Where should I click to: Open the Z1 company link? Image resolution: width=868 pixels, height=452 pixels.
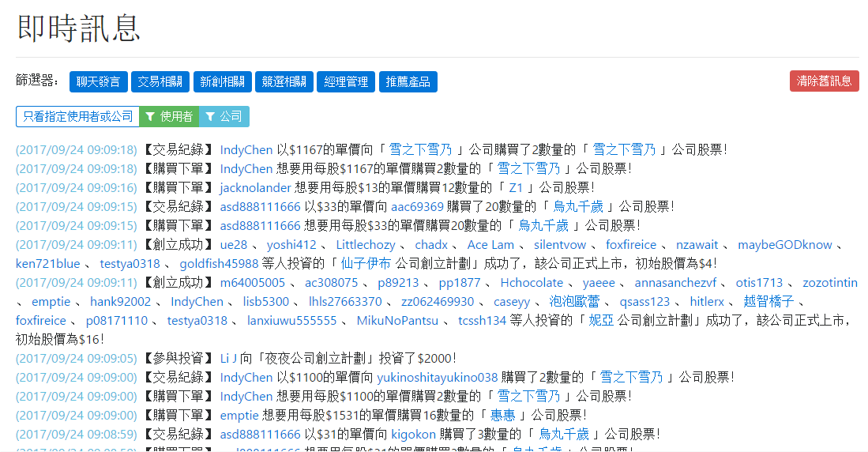[x=516, y=188]
